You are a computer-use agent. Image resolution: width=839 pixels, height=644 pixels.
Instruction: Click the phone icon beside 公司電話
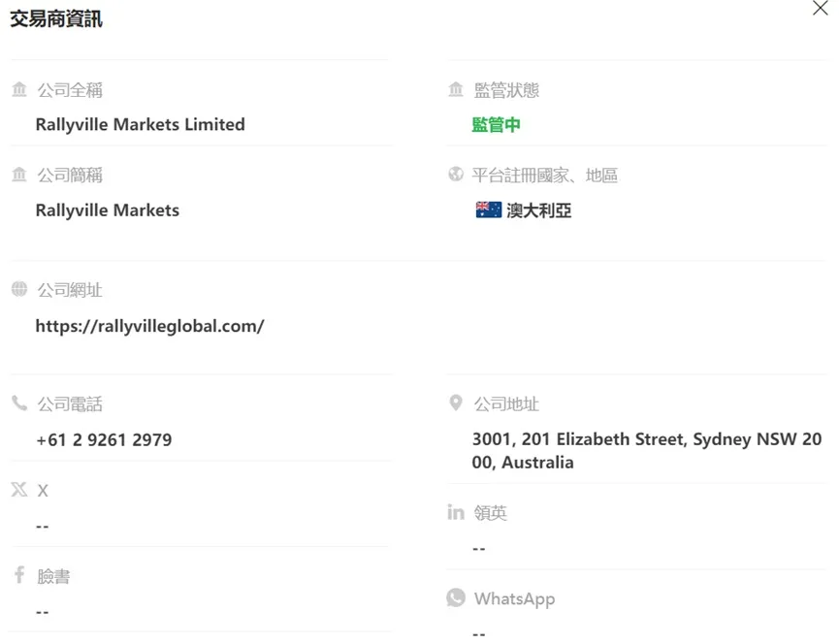coord(19,402)
